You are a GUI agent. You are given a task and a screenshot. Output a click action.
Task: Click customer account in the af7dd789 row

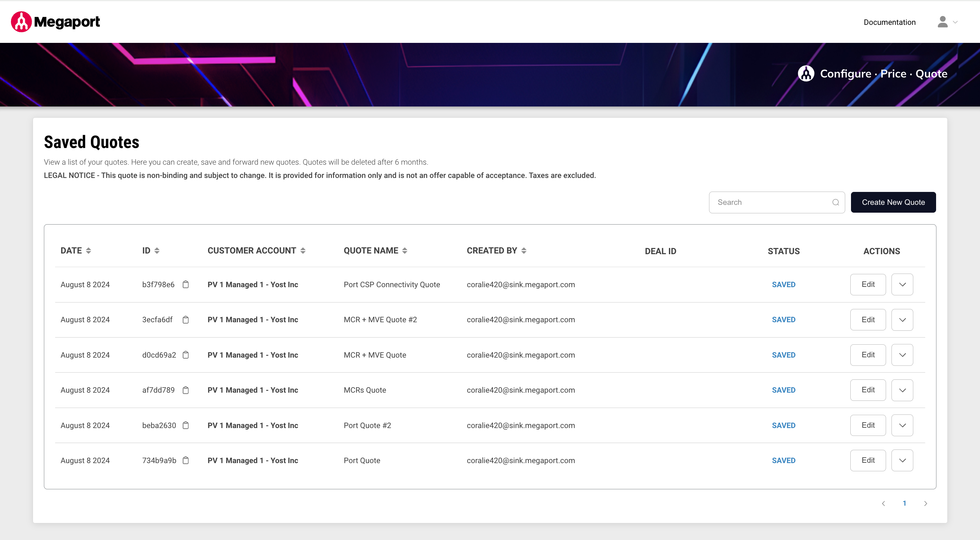tap(253, 390)
